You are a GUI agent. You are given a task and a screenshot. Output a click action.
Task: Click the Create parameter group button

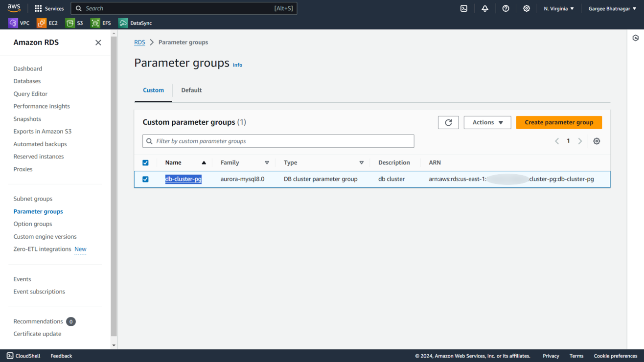[x=559, y=122]
